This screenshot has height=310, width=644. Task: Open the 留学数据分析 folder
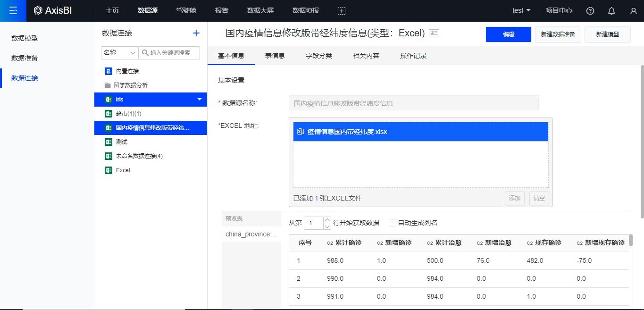pos(130,85)
